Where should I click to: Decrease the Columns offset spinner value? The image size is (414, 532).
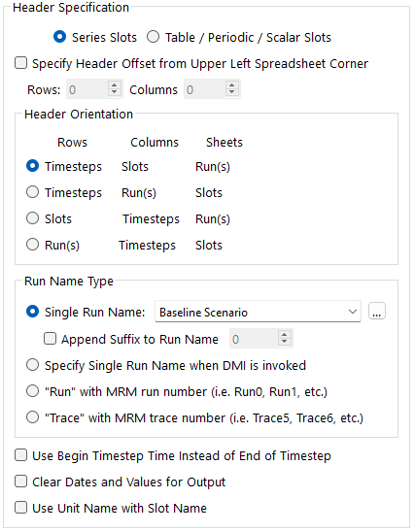[232, 92]
